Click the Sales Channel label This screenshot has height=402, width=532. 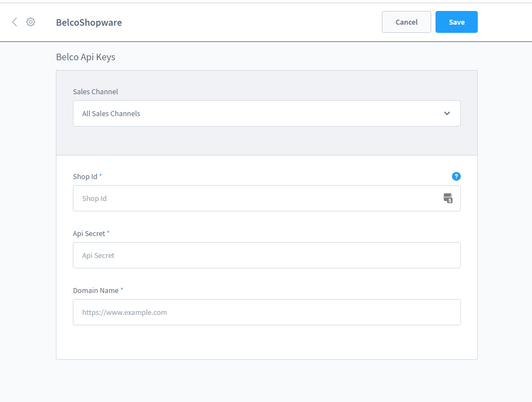(x=95, y=91)
